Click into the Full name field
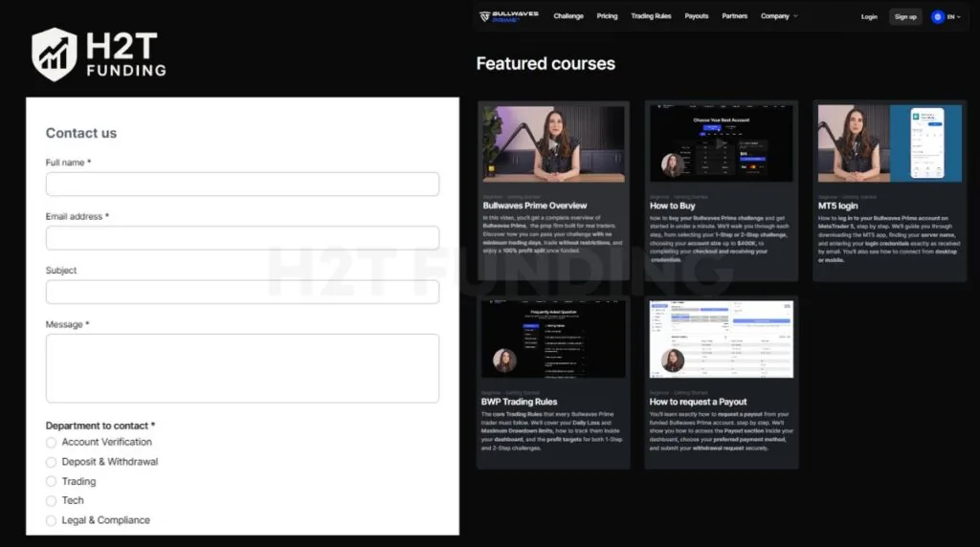This screenshot has width=980, height=547. click(x=242, y=185)
